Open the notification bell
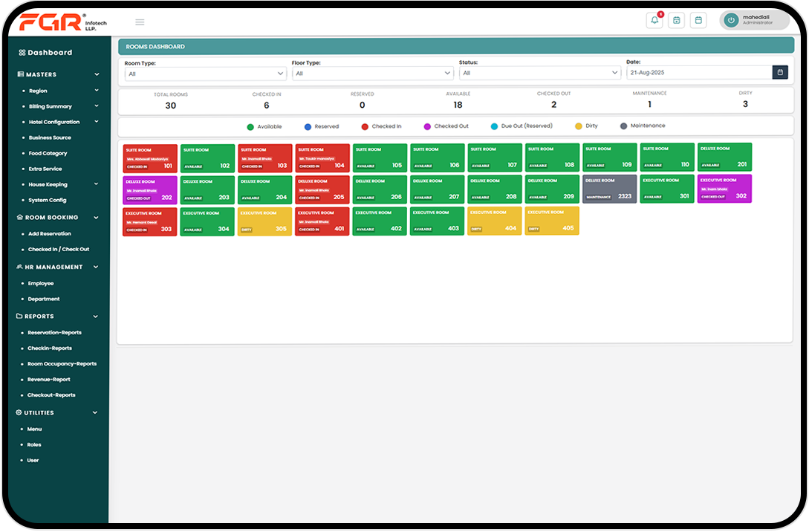809x532 pixels. click(x=654, y=21)
